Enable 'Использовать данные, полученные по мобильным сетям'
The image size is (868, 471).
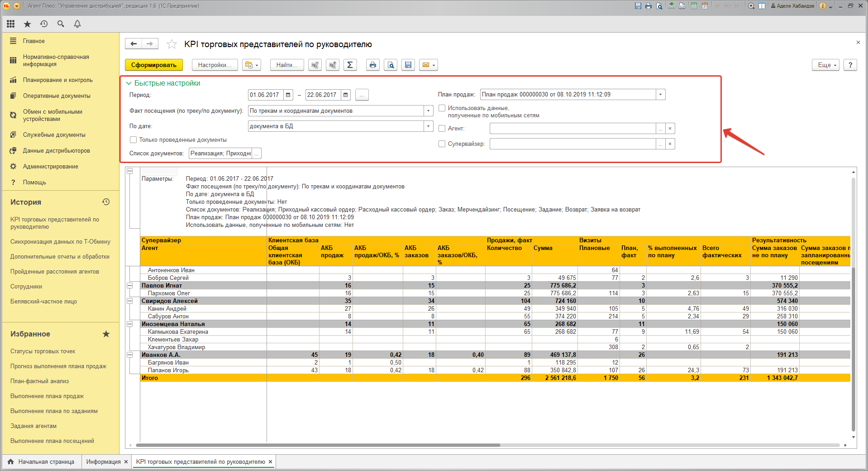(442, 108)
